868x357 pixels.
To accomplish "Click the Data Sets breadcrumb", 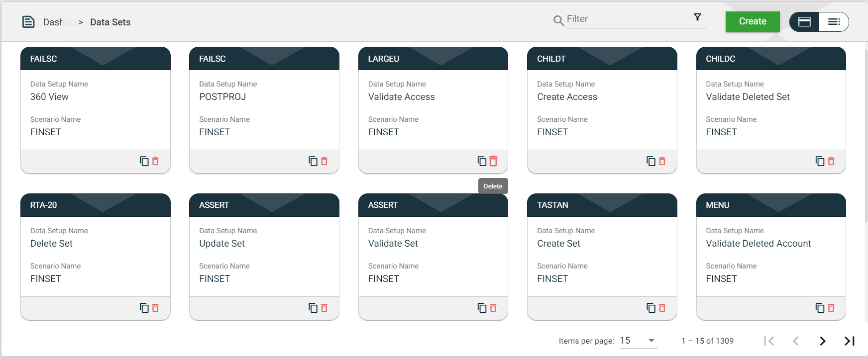I will click(x=110, y=22).
